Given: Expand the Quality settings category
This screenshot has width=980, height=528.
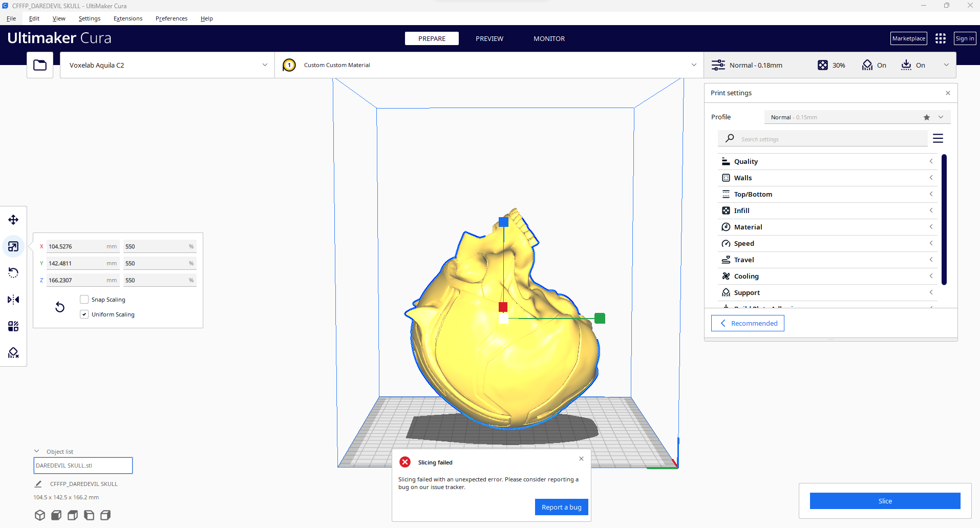Looking at the screenshot, I should click(x=827, y=161).
